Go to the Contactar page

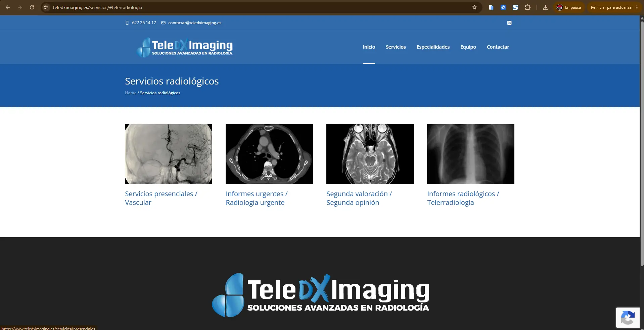[498, 47]
